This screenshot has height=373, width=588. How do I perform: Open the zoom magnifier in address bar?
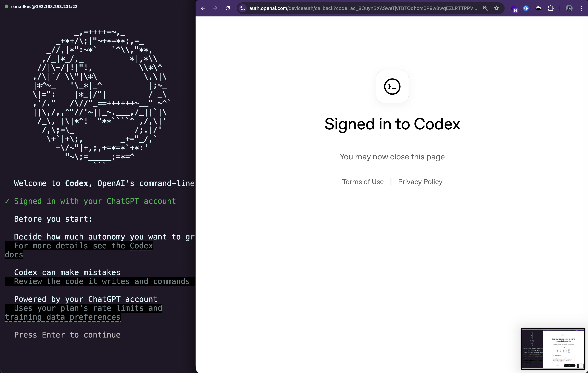tap(485, 8)
